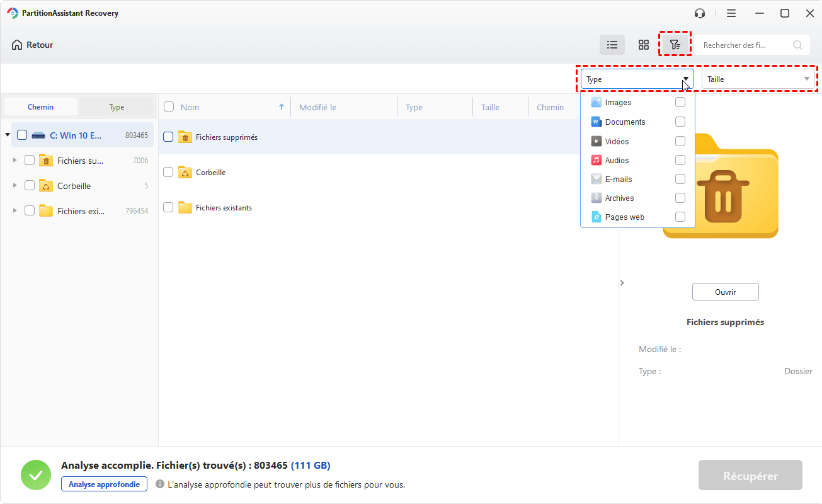Tick Fichiers existants checkbox in file list
This screenshot has height=504, width=822.
[x=168, y=207]
